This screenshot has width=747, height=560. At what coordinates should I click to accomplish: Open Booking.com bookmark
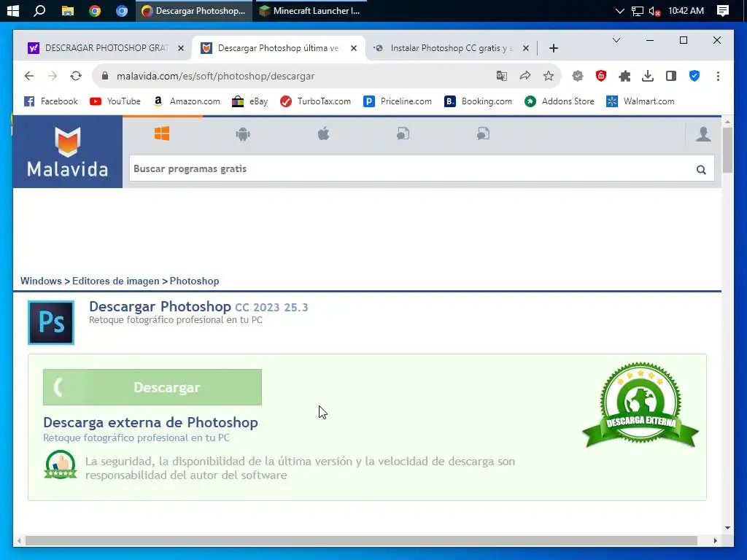click(479, 101)
